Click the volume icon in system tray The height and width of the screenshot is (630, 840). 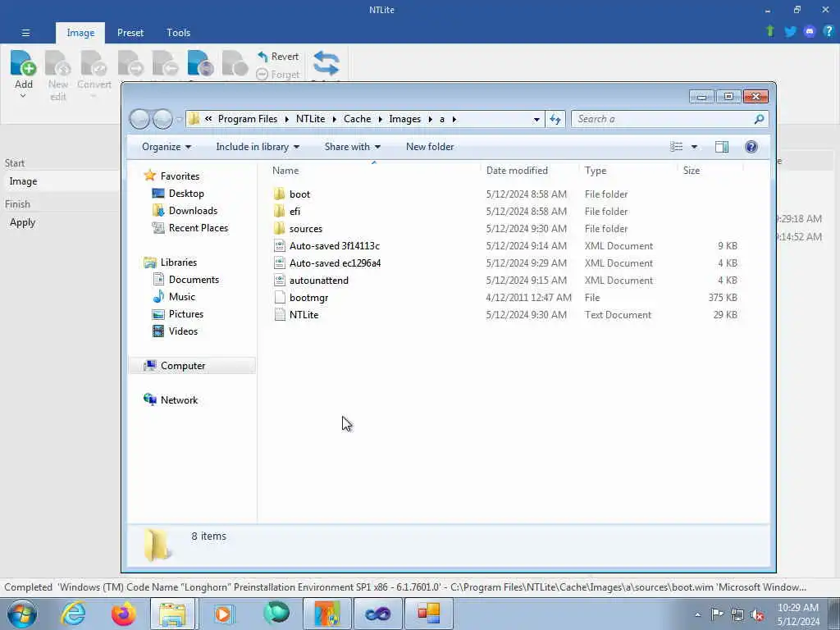(x=757, y=614)
